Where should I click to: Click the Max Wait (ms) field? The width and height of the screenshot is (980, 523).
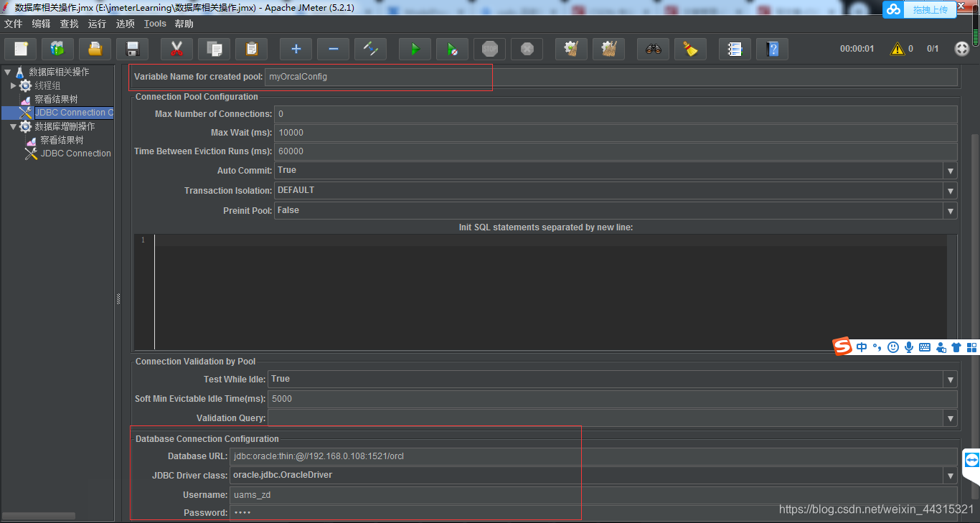[616, 133]
